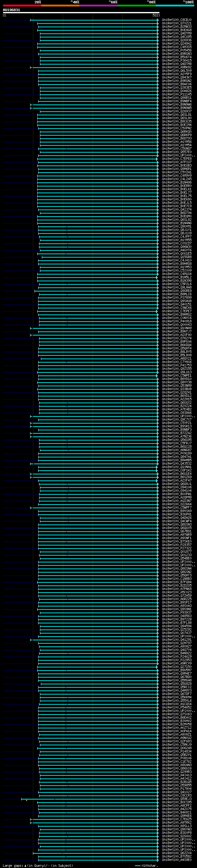Click the arrowhead ending UniRef100_A2XF47 alignment

(x=157, y=481)
